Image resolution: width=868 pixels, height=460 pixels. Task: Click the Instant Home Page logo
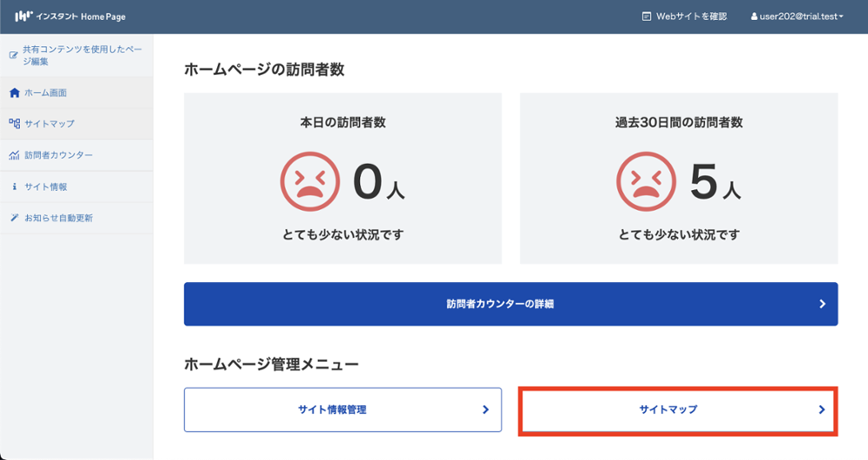(69, 16)
